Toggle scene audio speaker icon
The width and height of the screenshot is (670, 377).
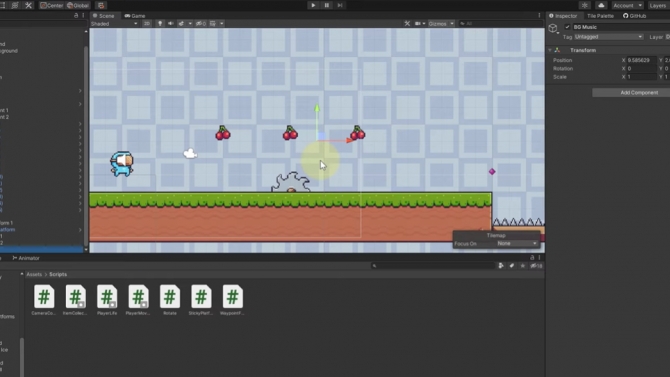[170, 24]
